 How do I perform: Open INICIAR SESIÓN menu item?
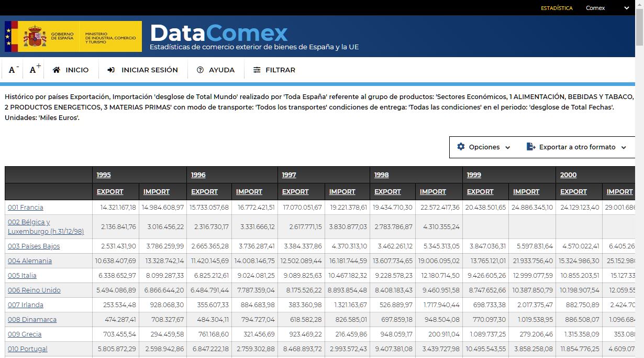[142, 70]
